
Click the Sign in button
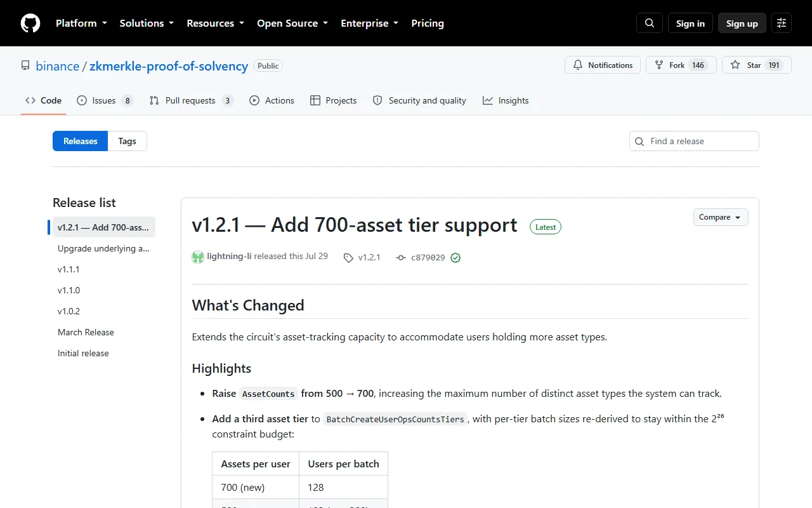tap(690, 23)
